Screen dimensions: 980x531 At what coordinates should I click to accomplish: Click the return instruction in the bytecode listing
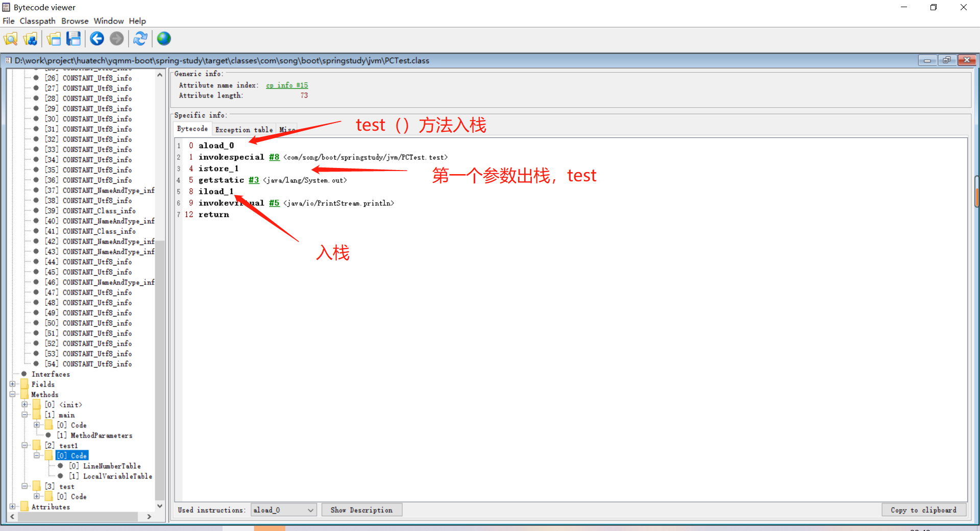coord(214,214)
